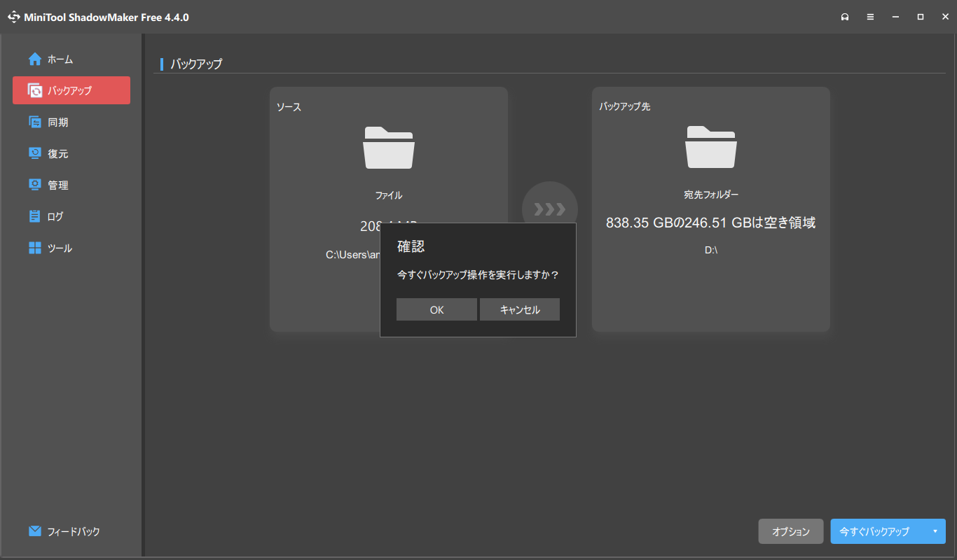This screenshot has height=560, width=957.
Task: Click the source folder icon
Action: pos(389,147)
